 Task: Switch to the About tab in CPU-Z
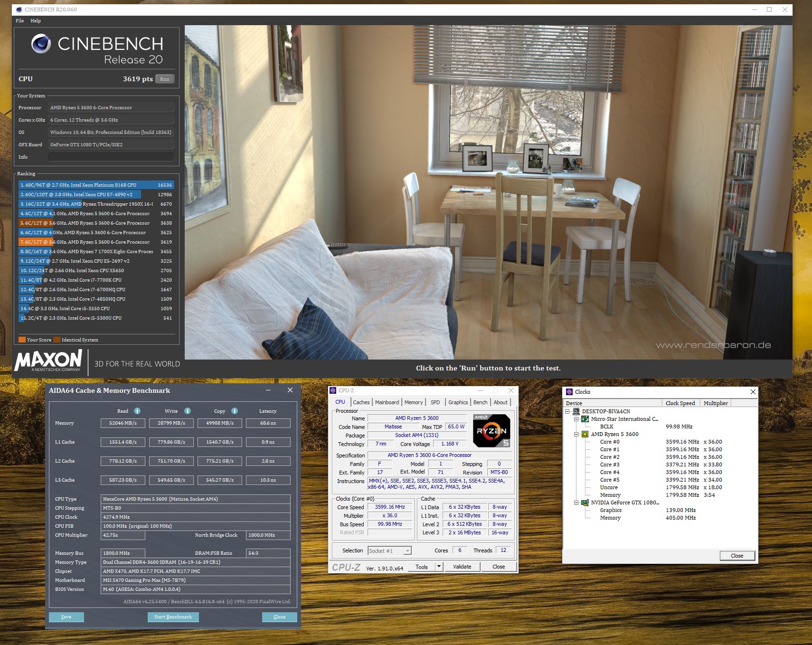point(500,402)
